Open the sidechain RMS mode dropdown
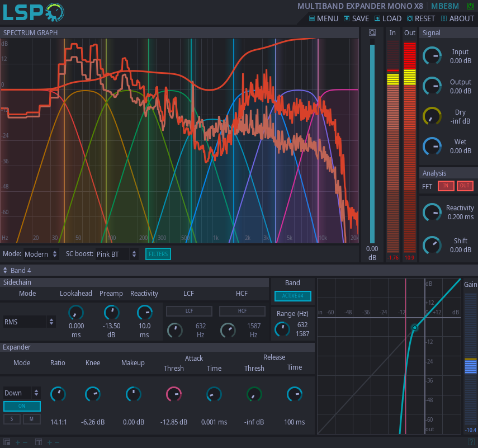Viewport: 478px width, 448px height. tap(29, 322)
